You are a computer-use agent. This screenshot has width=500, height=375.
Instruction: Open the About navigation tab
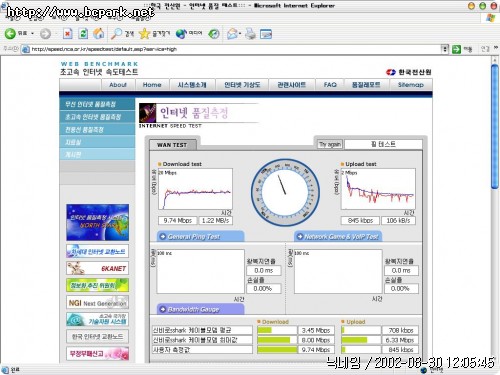[x=118, y=85]
